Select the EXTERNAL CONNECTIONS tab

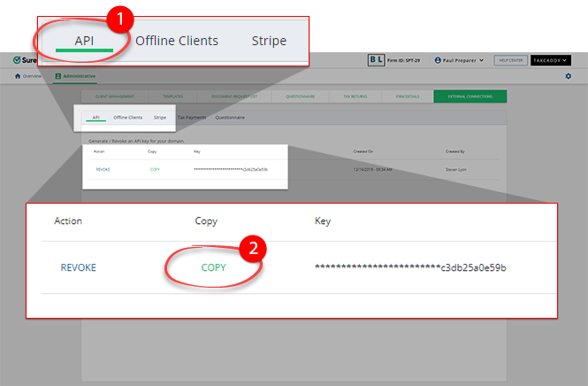coord(470,96)
